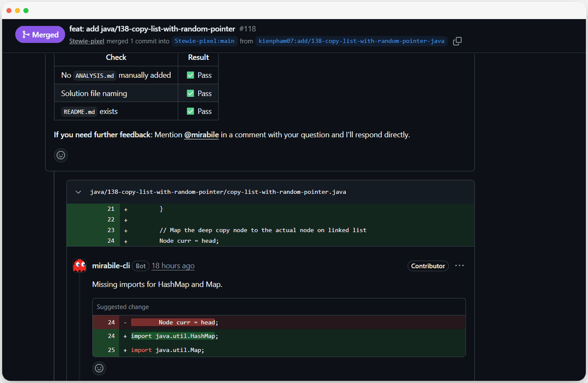
Task: Click the README.md code label in table
Action: click(x=79, y=112)
